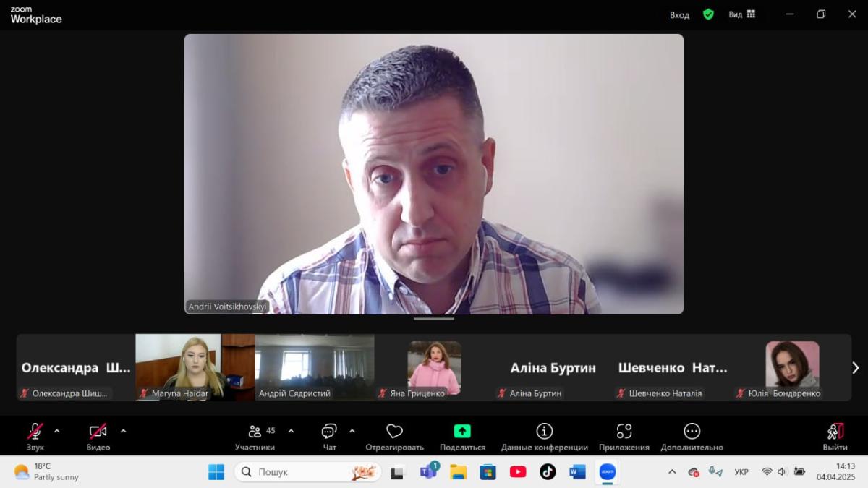This screenshot has width=868, height=488.
Task: Open the Чат chat panel
Action: click(x=329, y=432)
